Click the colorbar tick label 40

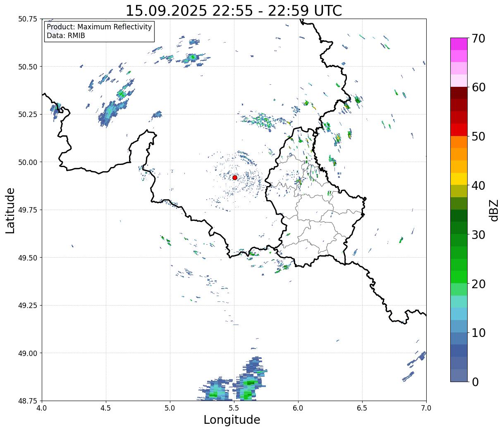[478, 186]
